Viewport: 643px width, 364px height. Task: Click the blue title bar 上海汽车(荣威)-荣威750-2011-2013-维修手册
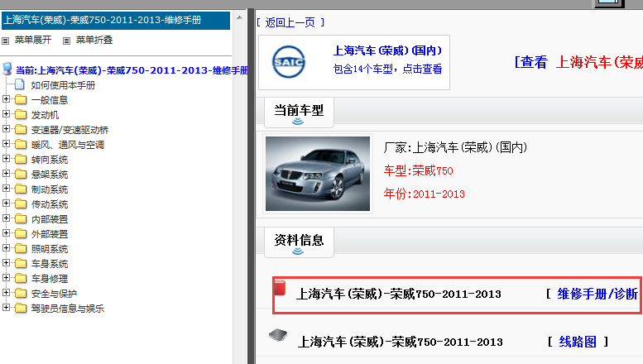(x=116, y=20)
